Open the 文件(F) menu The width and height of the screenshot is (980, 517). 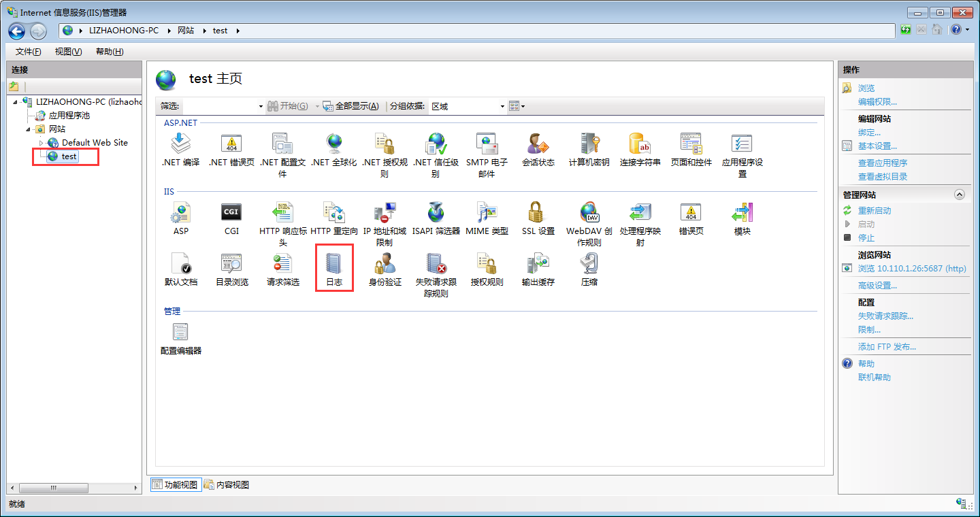28,52
